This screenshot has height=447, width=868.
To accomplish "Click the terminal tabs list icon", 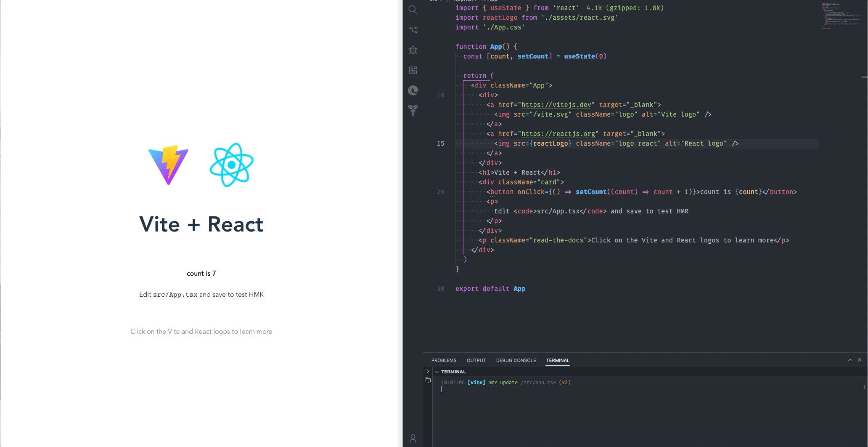I will point(428,380).
